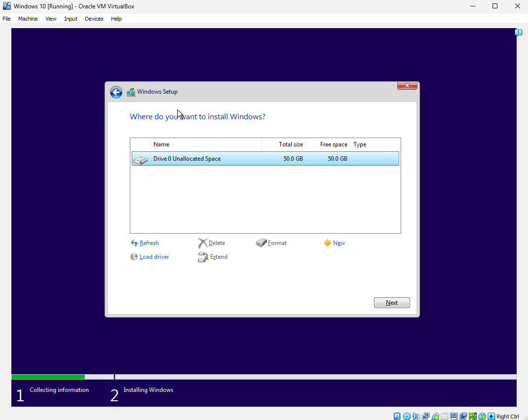Image resolution: width=528 pixels, height=420 pixels.
Task: Click the Windows Setup title icon
Action: [131, 92]
